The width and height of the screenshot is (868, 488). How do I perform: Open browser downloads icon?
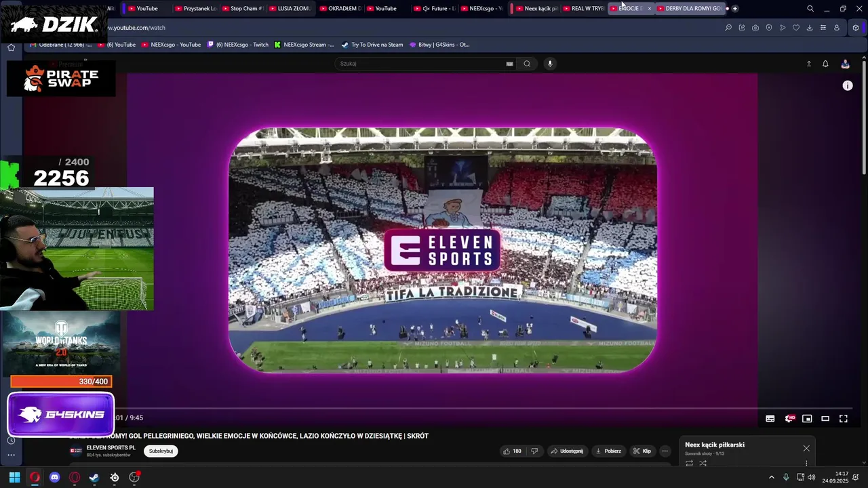(810, 28)
